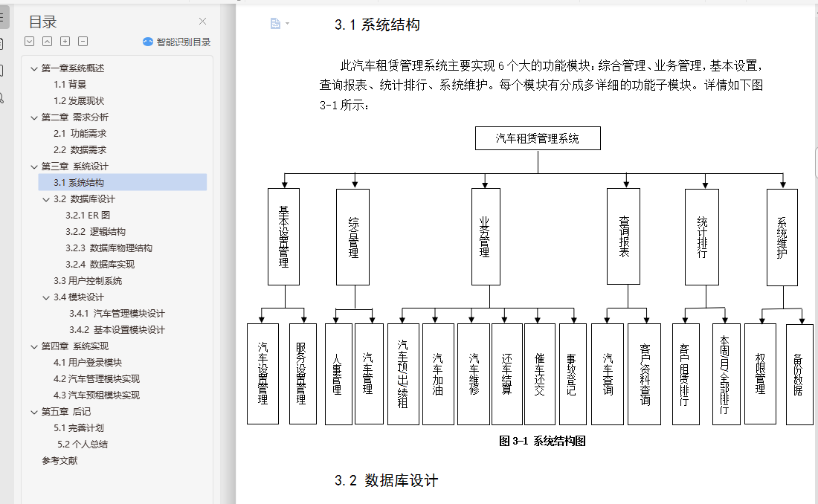Select the 系统维护 diagram box
The height and width of the screenshot is (504, 818).
[x=782, y=237]
